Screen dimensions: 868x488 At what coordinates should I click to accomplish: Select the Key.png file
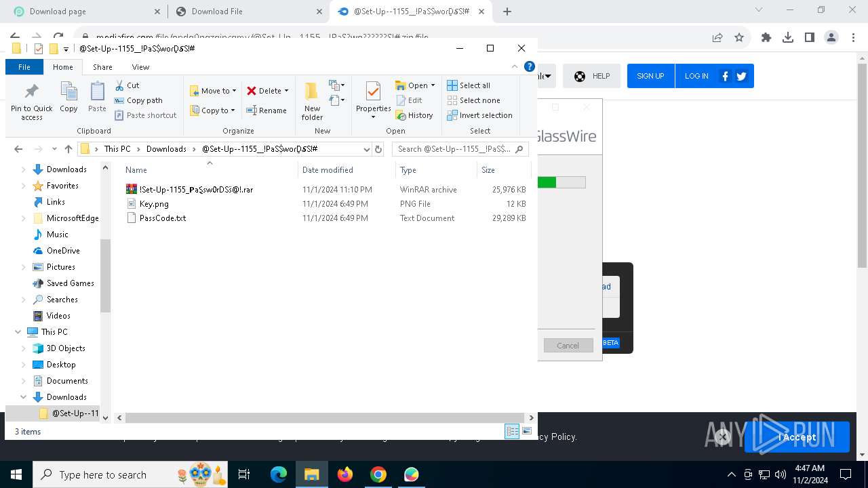tap(154, 204)
